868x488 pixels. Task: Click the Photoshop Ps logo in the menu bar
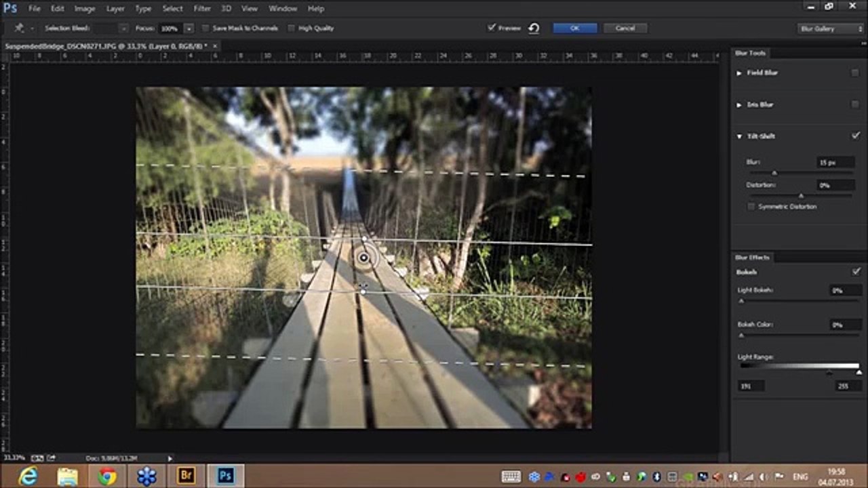(x=9, y=8)
